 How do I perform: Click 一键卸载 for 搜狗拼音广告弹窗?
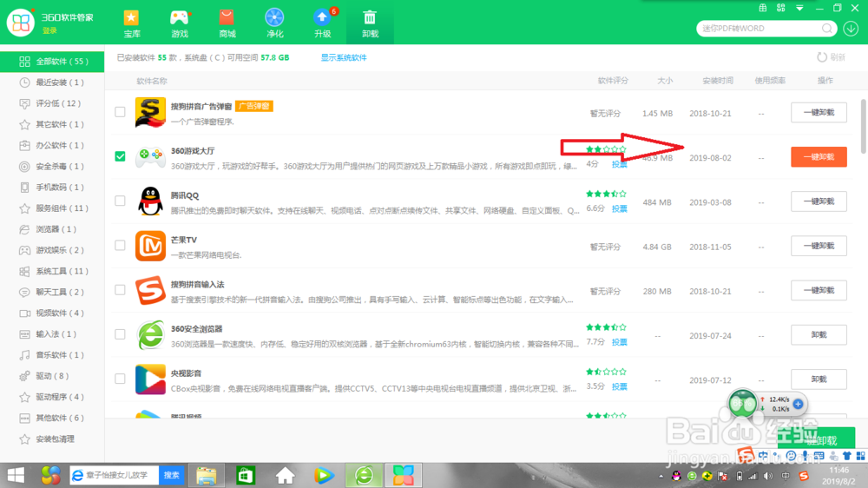pos(819,112)
